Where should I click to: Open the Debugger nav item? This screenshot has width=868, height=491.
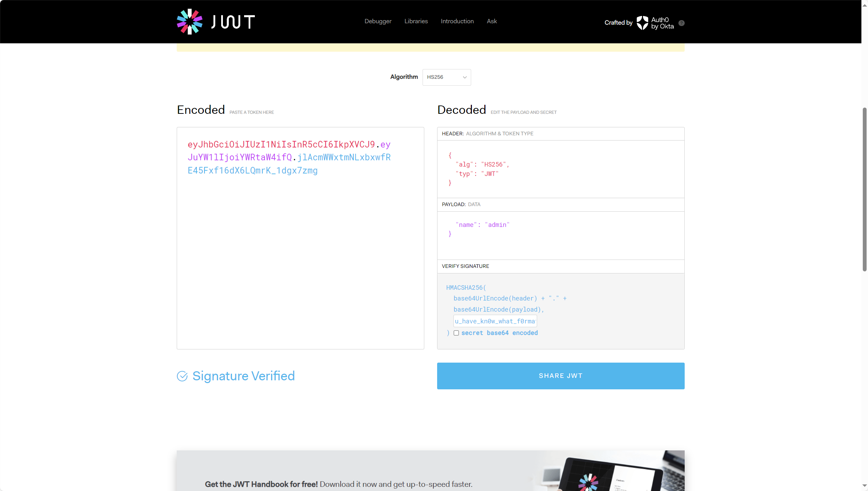(x=378, y=21)
